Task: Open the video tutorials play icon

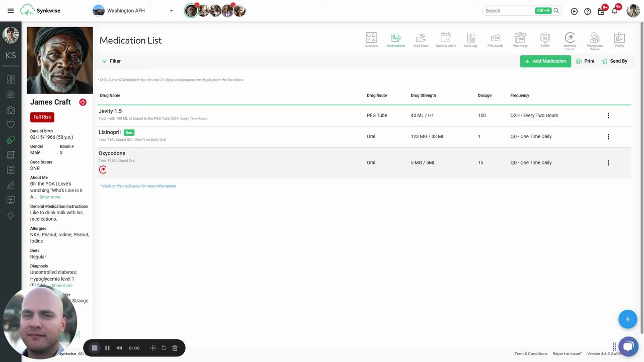Action: click(574, 11)
